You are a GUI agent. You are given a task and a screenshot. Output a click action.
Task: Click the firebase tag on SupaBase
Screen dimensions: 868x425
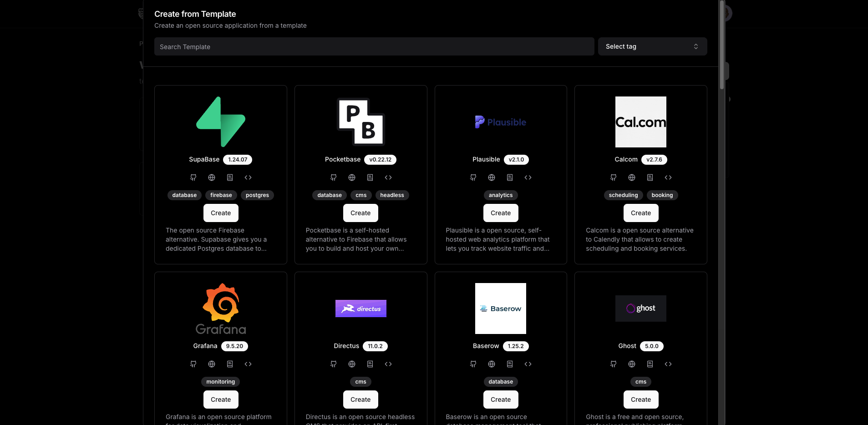(x=221, y=195)
